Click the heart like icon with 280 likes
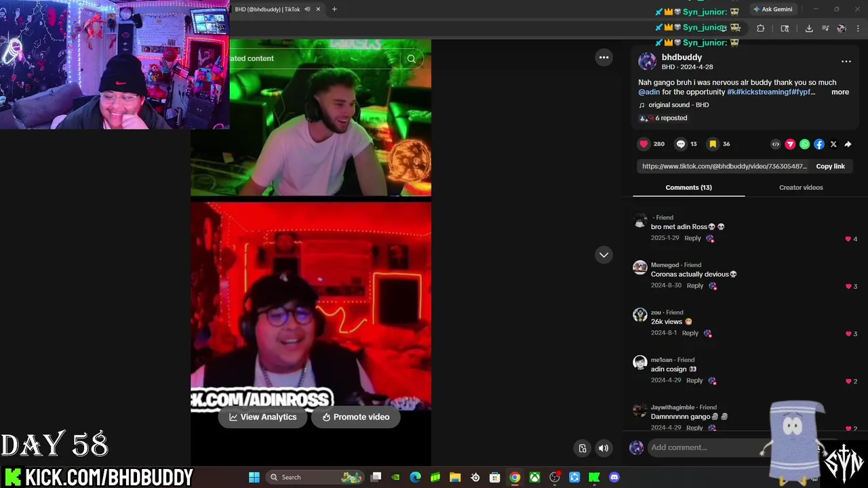Viewport: 868px width, 488px height. point(644,144)
